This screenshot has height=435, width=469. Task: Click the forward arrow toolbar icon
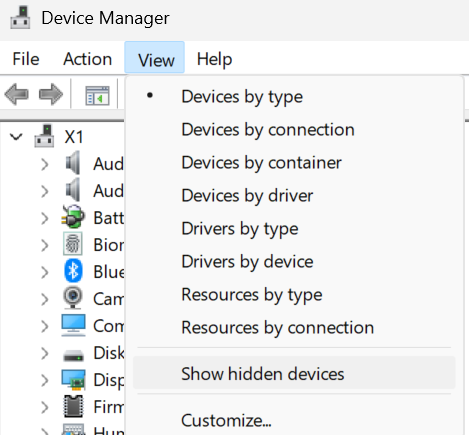coord(51,94)
